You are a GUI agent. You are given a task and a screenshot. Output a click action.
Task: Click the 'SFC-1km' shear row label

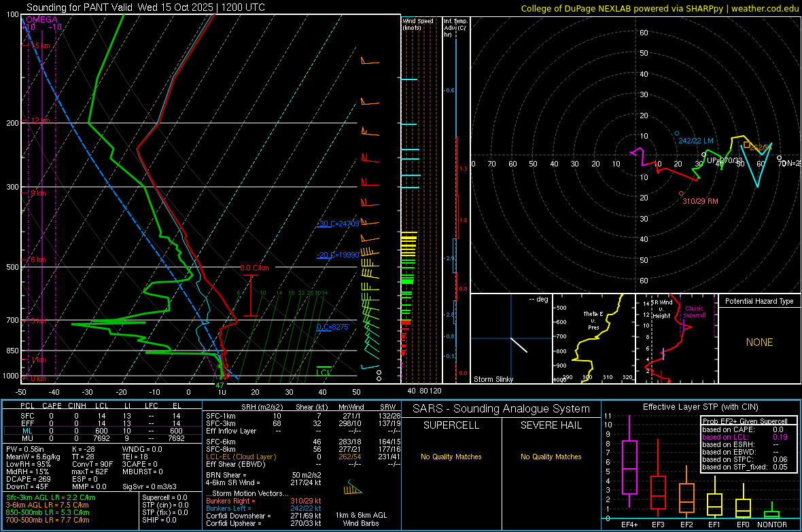click(220, 416)
